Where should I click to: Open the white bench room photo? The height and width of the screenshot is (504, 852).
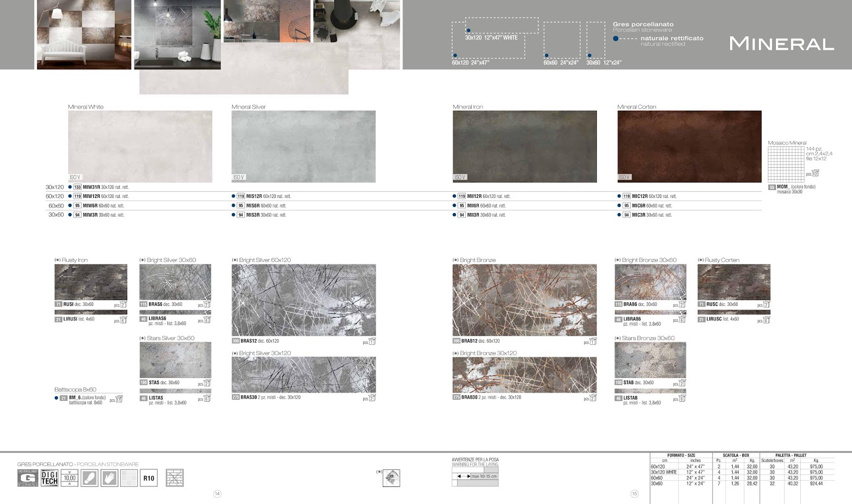84,35
